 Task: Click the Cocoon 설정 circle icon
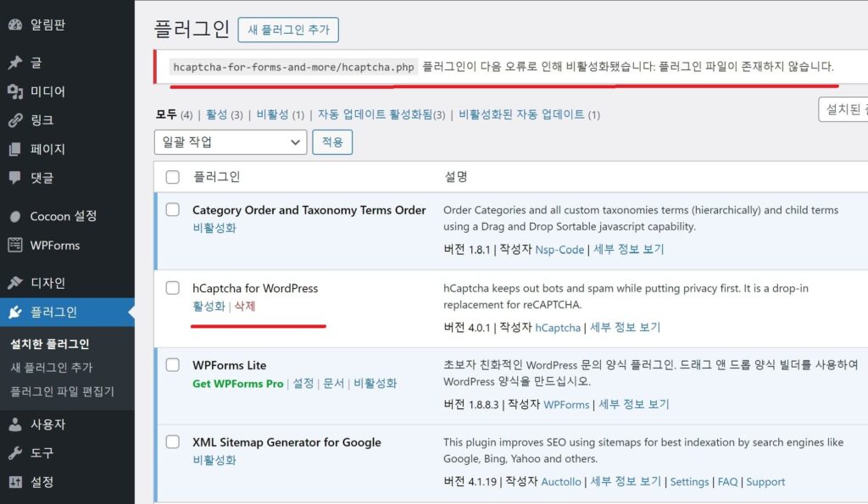pyautogui.click(x=15, y=216)
